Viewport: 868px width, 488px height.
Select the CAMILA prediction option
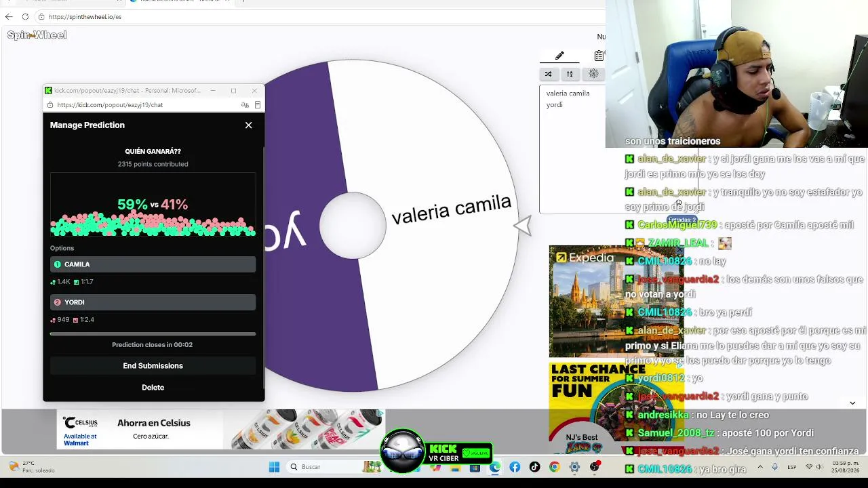[153, 264]
